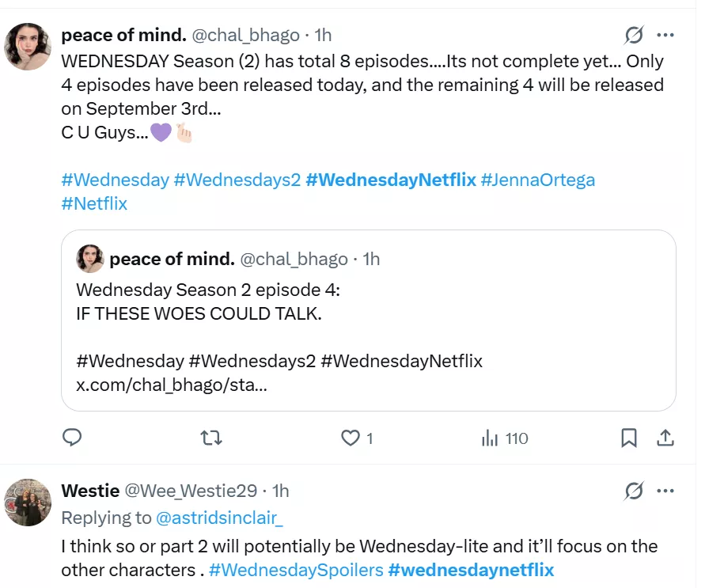Repost the Wednesday Season 2 tweet

(x=211, y=438)
